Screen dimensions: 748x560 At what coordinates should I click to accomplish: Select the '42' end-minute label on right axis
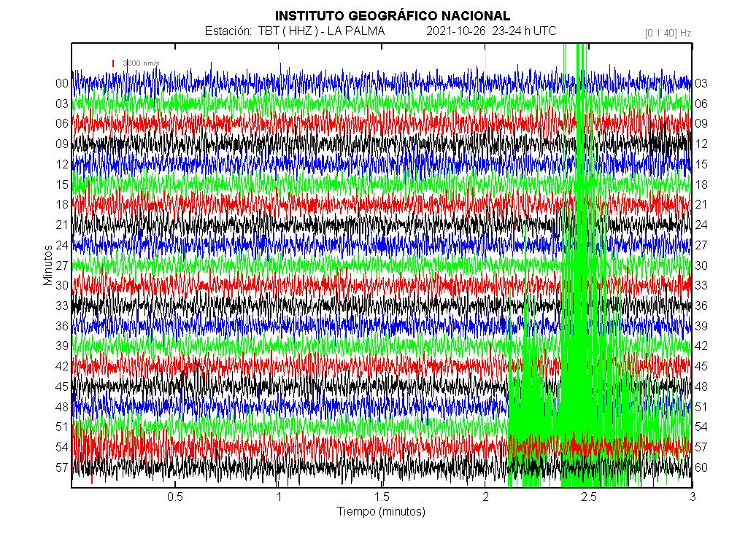coord(701,346)
